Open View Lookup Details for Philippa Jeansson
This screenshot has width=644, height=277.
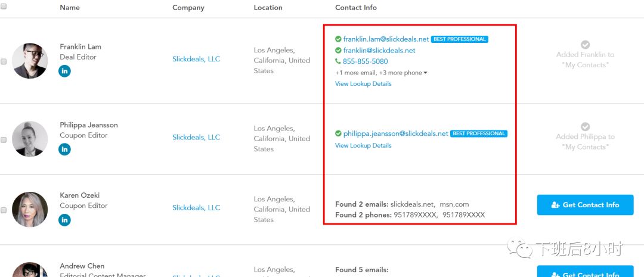pos(363,145)
